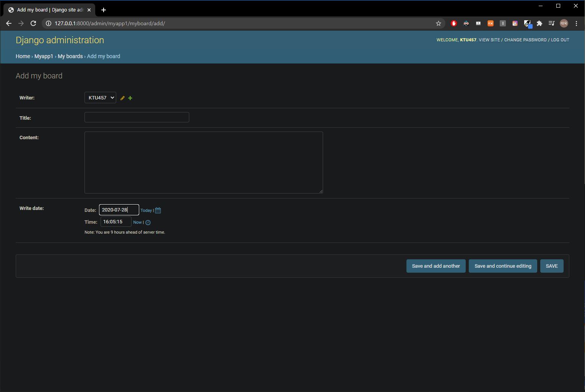Open the Myapp1 breadcrumb link
Viewport: 585px width, 392px height.
(x=44, y=56)
